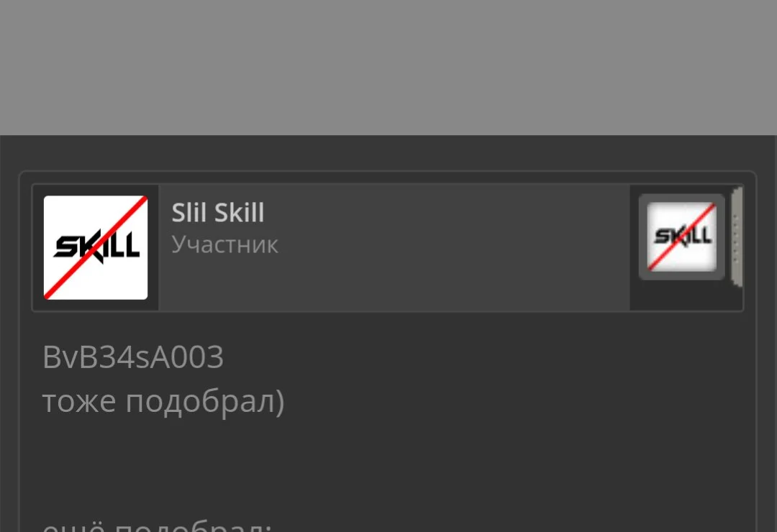
Task: Open the small Skill avatar at right
Action: [x=681, y=237]
